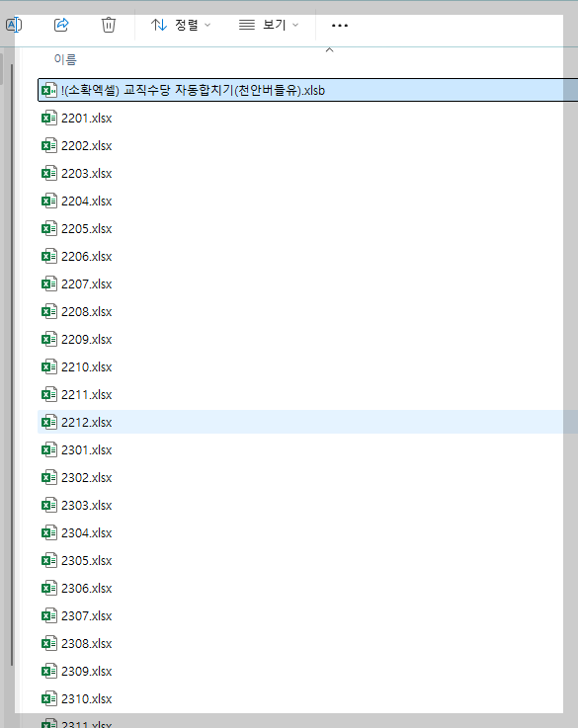Click the Excel icon next to 2211.xlsx
This screenshot has width=578, height=728.
tap(49, 395)
